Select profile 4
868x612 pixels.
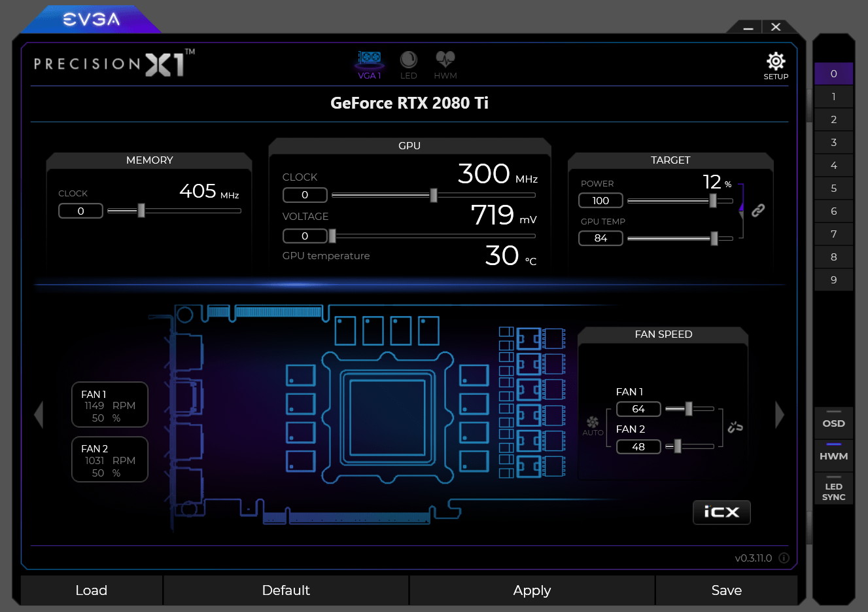coord(833,165)
